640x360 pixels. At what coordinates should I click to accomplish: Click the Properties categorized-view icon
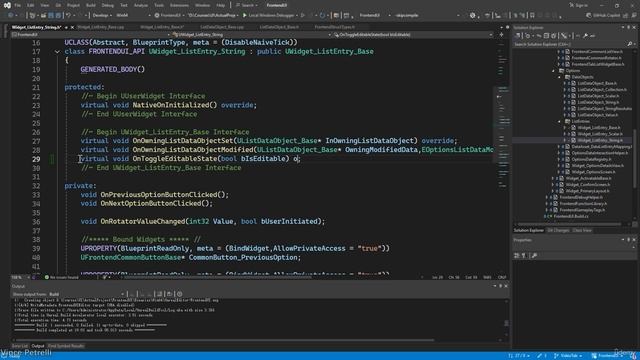tap(517, 256)
